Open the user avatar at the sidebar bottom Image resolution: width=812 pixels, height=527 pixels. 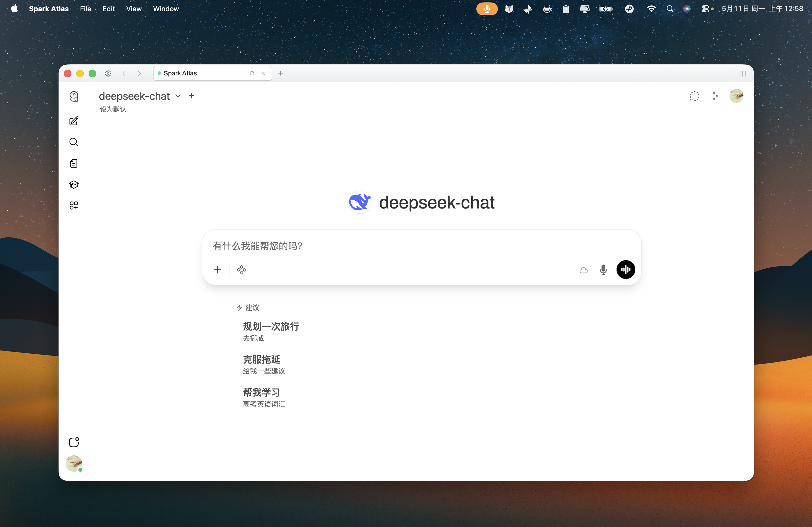(74, 464)
